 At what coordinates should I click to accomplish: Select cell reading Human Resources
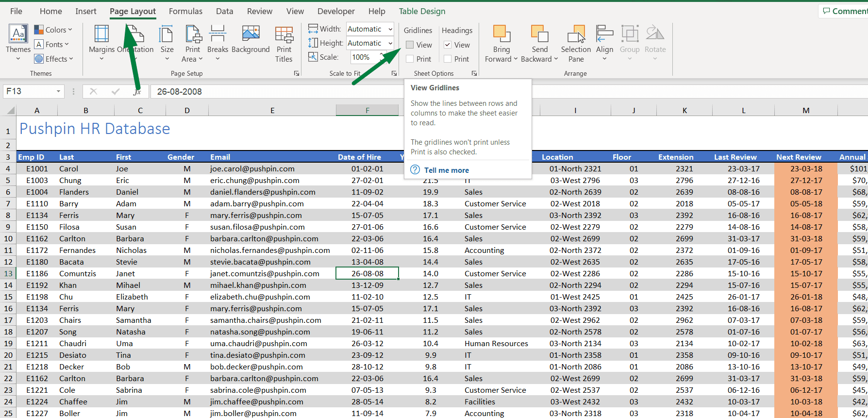[x=496, y=343]
